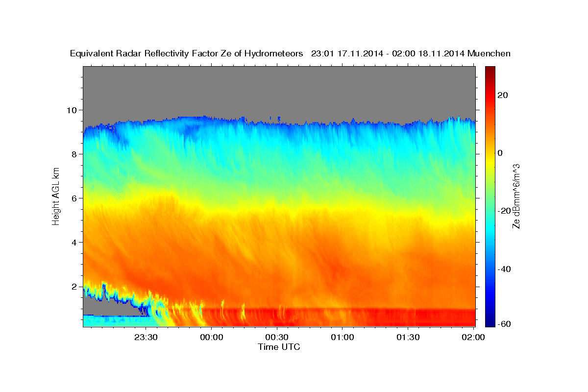Image resolution: width=588 pixels, height=392 pixels.
Task: Click the '01:30' time tick label
Action: 408,337
